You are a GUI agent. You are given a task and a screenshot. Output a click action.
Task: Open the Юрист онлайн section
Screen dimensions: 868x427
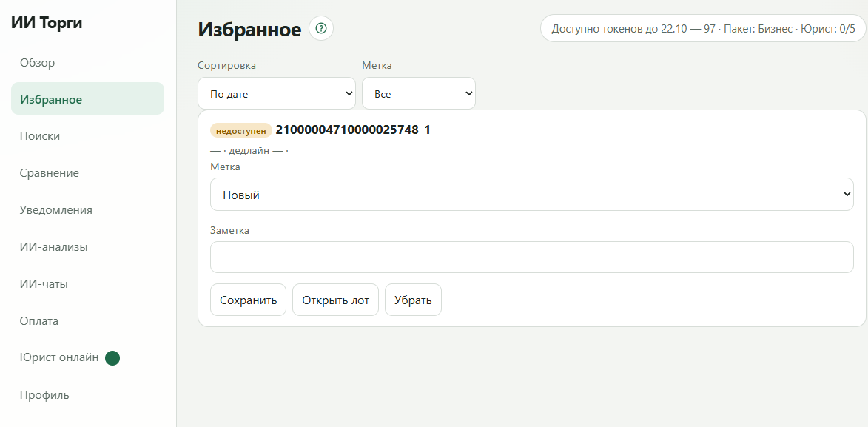[87, 357]
